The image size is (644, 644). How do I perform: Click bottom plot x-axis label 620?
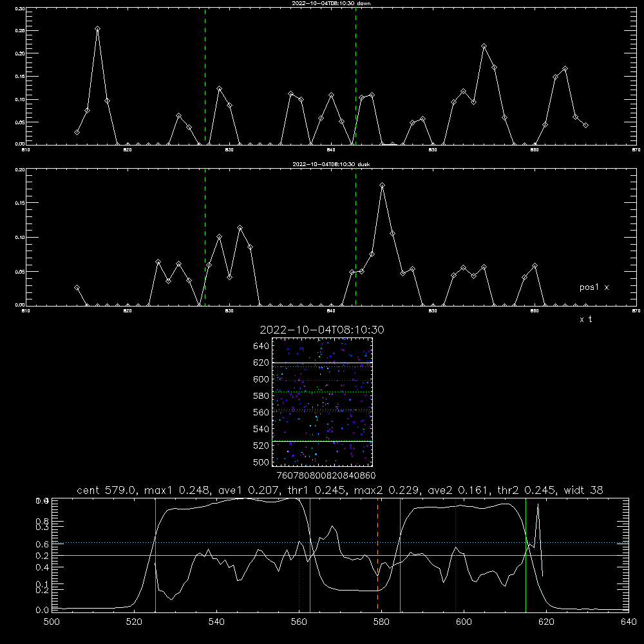point(546,622)
